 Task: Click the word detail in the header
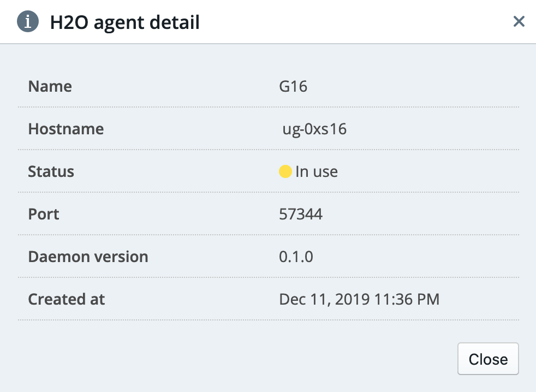point(174,22)
